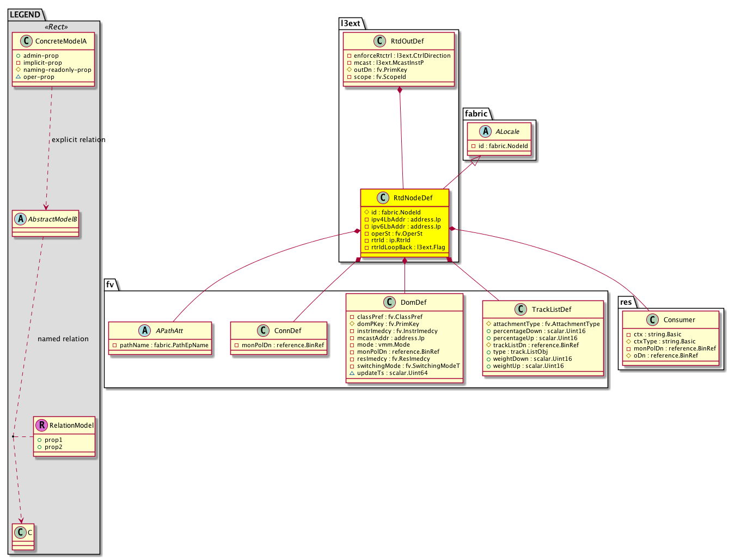
Task: Select the abstract icon of APathAtt
Action: tap(145, 331)
